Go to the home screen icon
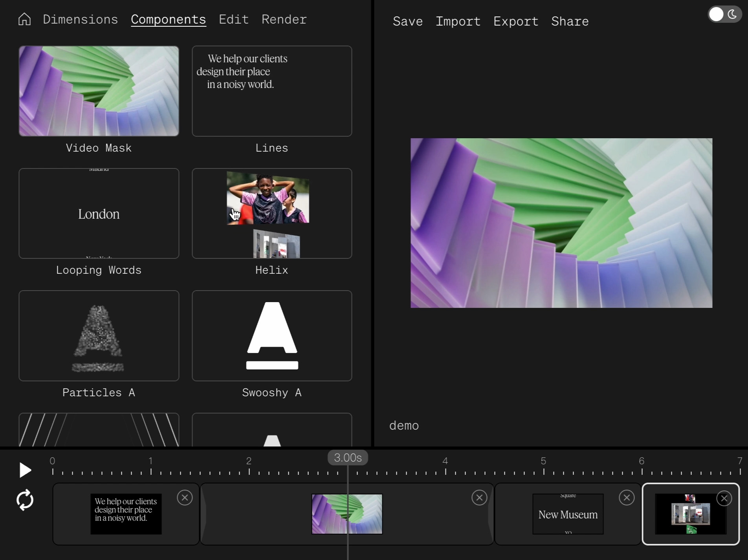The height and width of the screenshot is (560, 748). pos(24,19)
